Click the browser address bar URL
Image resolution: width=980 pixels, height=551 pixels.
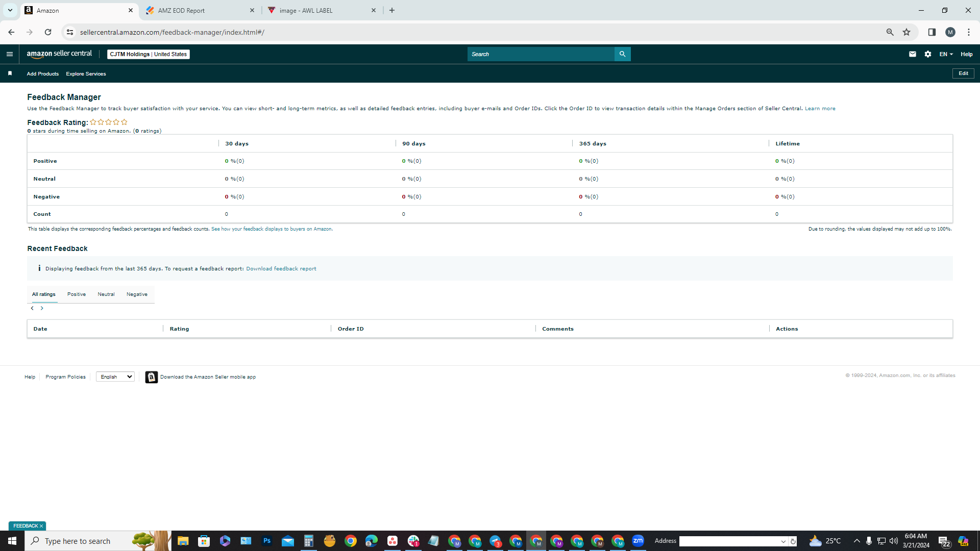tap(172, 32)
